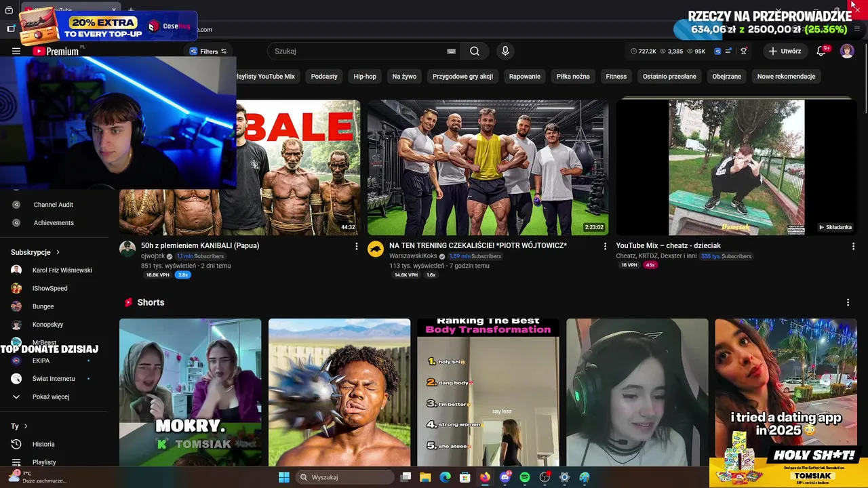Open the Windows Start button
This screenshot has height=488, width=868.
tap(284, 477)
